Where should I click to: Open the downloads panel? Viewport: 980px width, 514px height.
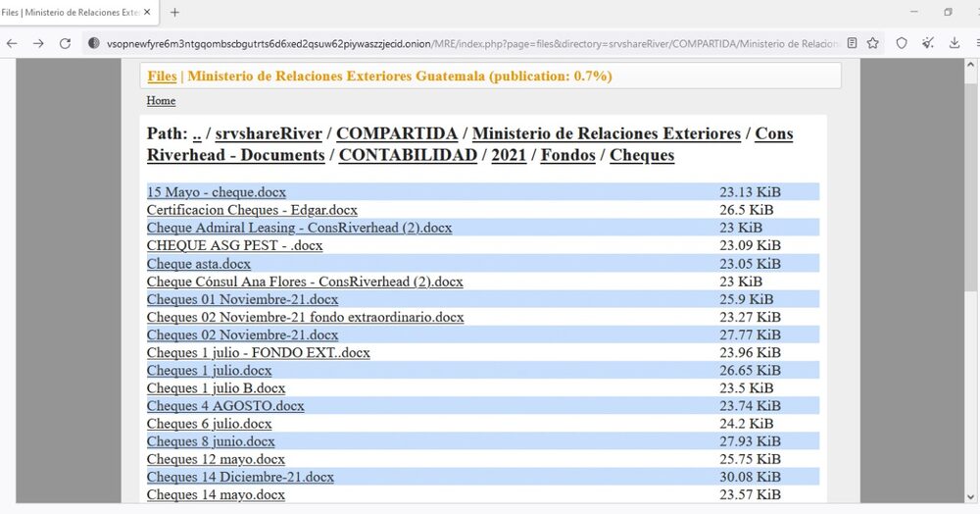tap(955, 43)
